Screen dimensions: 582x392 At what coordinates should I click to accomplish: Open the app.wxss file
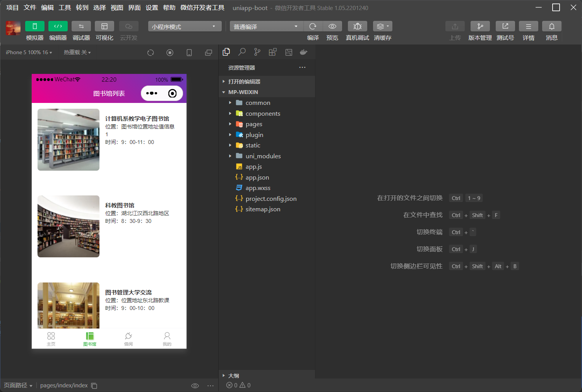267,188
